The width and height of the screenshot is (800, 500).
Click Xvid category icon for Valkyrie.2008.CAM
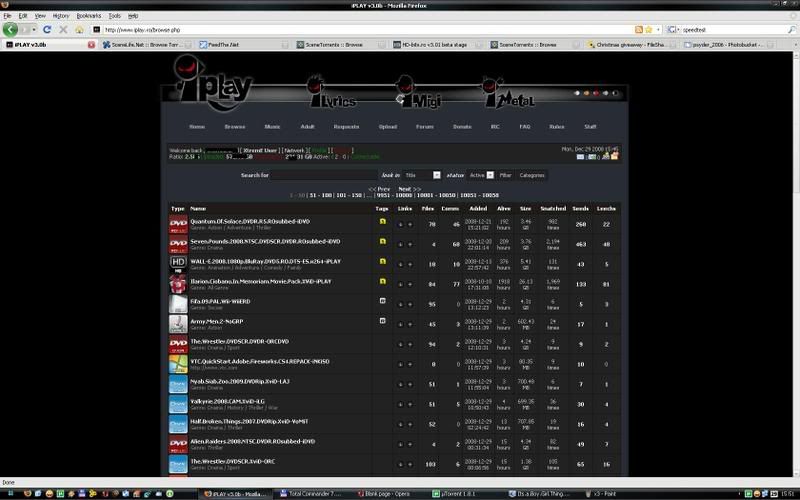178,404
